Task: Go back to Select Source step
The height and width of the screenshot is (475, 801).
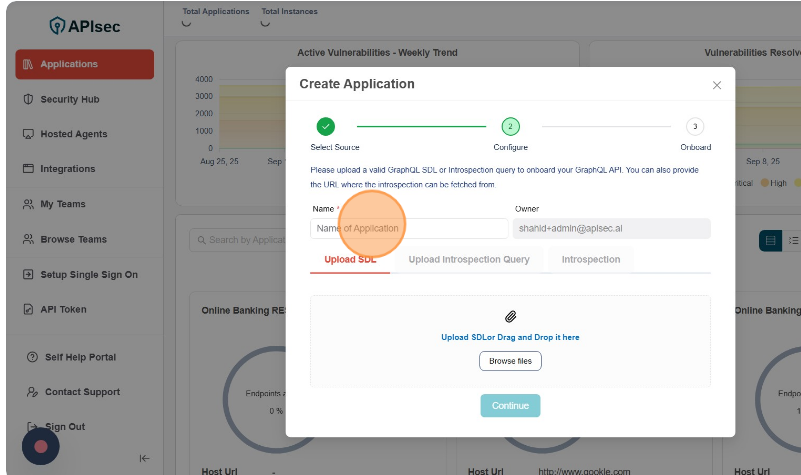Action: (325, 127)
